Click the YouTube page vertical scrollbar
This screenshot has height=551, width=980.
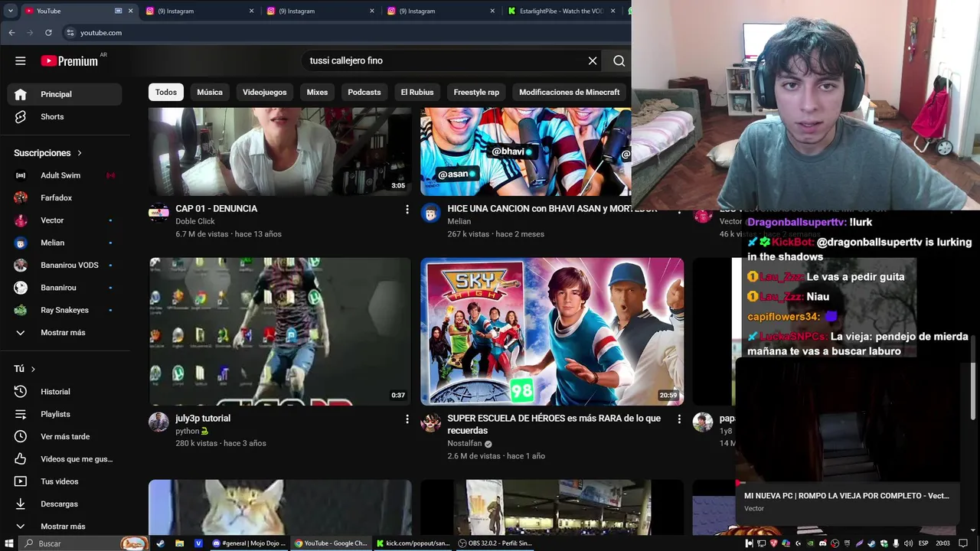pos(973,379)
